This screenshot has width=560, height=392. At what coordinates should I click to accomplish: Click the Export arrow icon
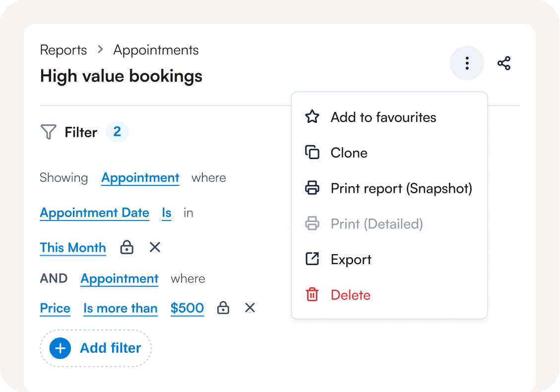312,259
